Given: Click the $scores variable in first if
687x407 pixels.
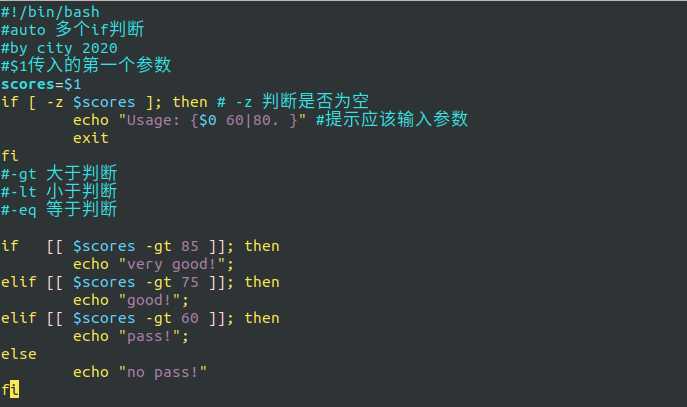Looking at the screenshot, I should click(x=104, y=103).
